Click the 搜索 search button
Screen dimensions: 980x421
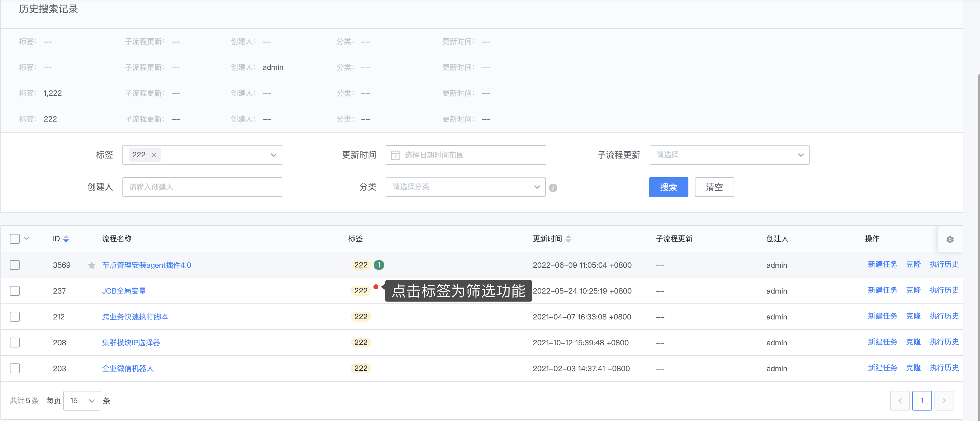668,187
